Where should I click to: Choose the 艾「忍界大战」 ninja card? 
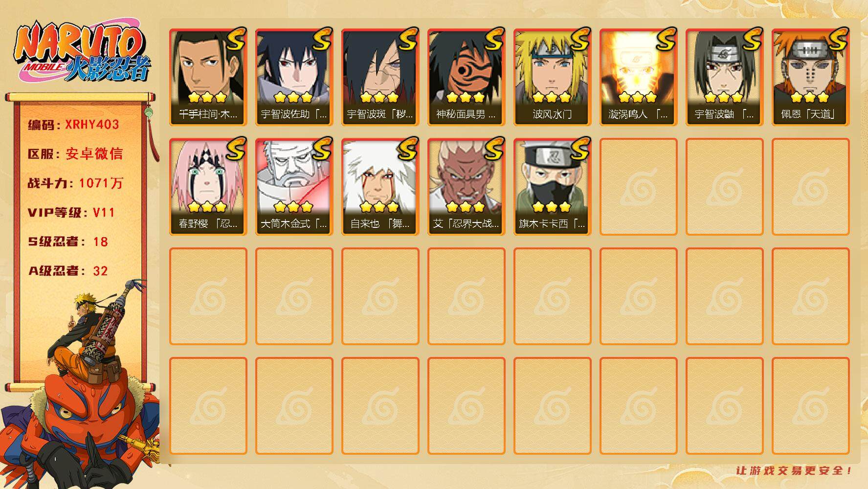click(466, 187)
